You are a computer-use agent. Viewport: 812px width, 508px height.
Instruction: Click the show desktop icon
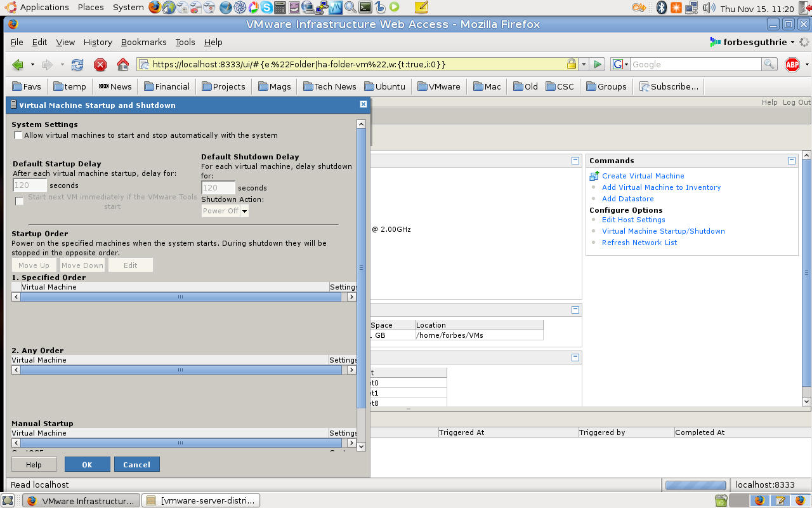7,500
